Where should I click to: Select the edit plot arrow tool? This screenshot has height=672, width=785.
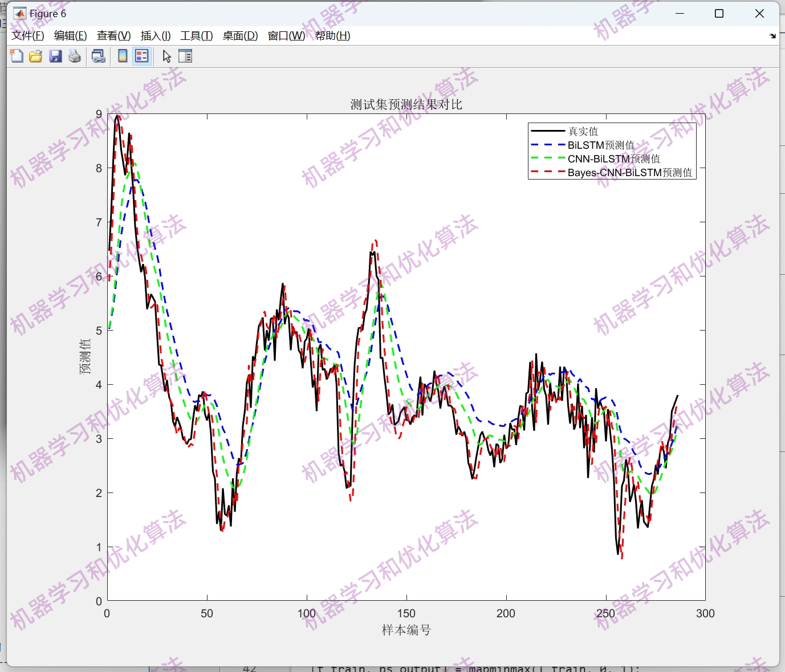pyautogui.click(x=166, y=55)
